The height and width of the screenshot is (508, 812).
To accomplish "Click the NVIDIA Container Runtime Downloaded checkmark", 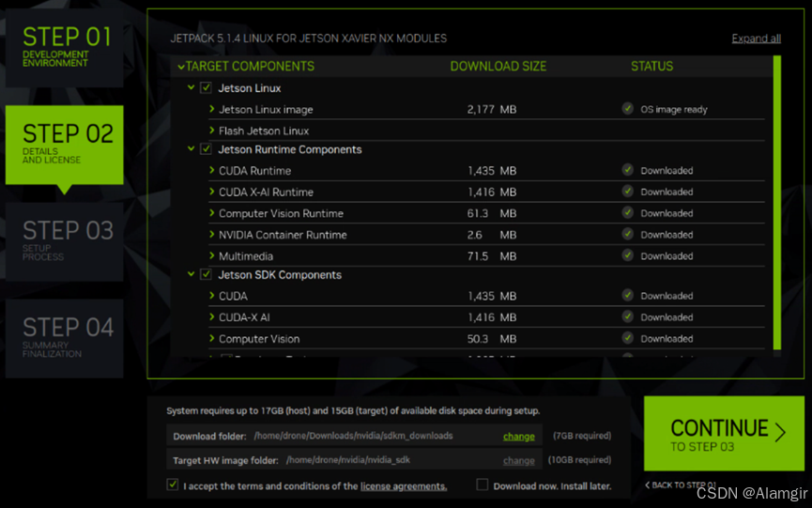I will tap(627, 234).
